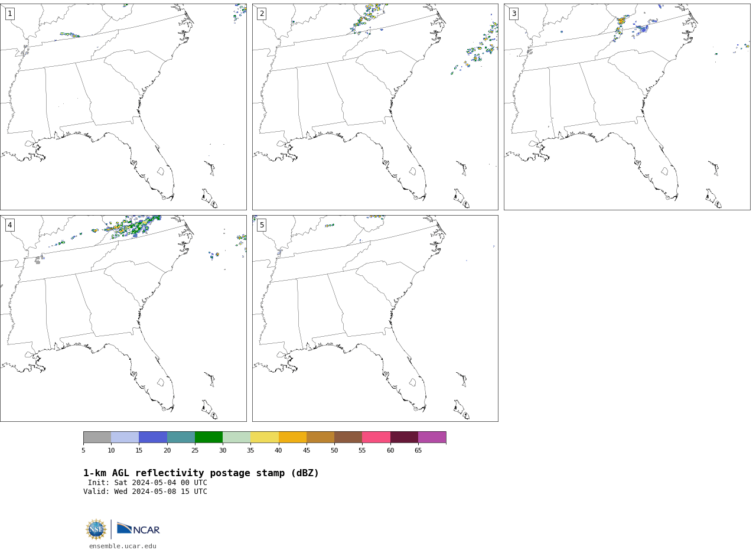
Task: Click the purple 65+ dBZ swatch
Action: (432, 437)
